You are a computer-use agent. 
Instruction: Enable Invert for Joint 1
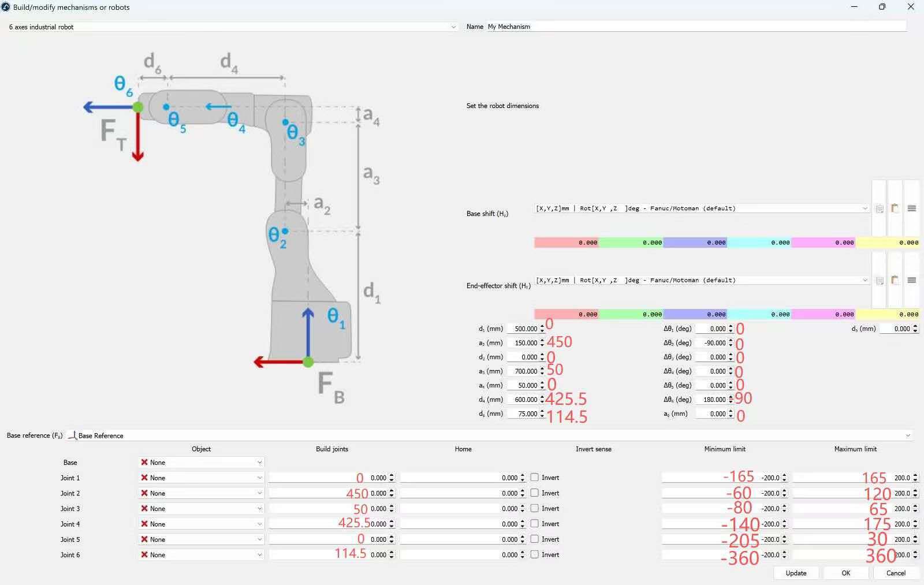click(535, 478)
